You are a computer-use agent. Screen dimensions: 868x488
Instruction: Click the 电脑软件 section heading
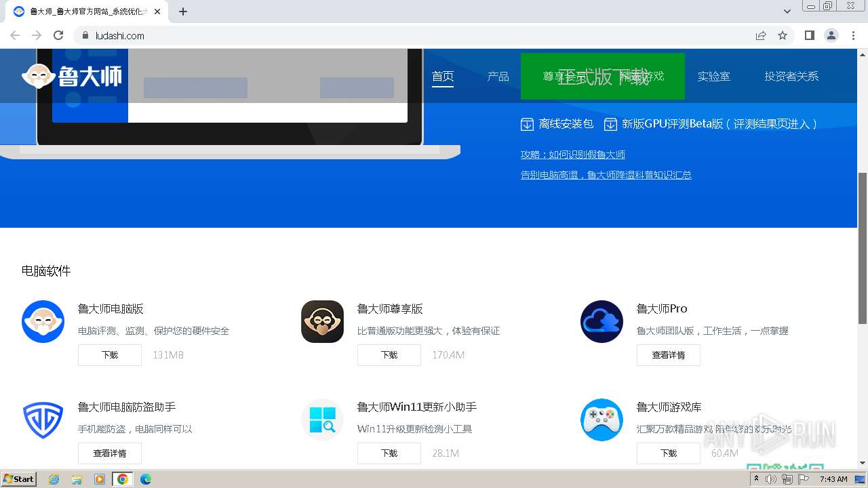(x=46, y=271)
